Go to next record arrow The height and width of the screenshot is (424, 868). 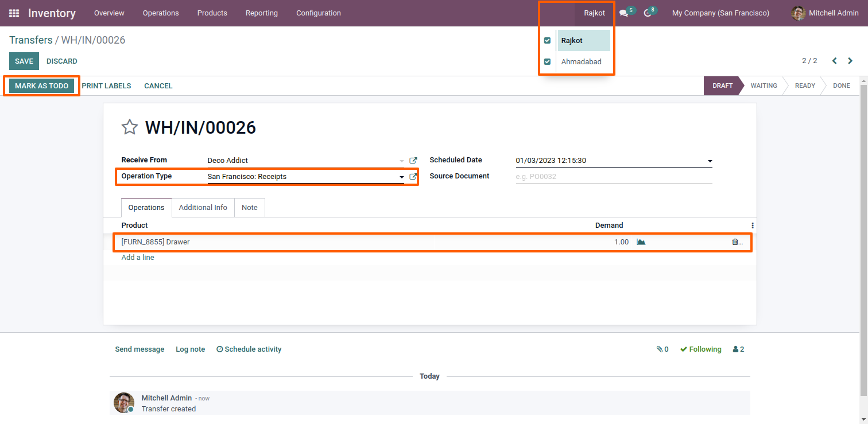850,61
